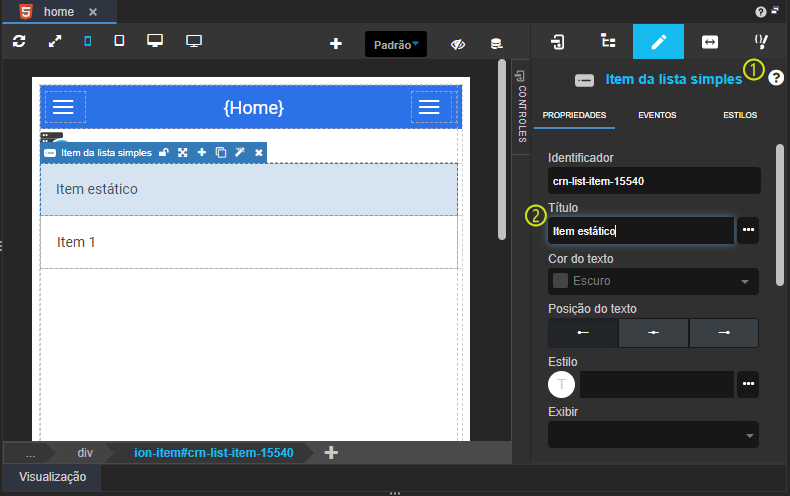Align text to the center position
This screenshot has height=496, width=790.
(x=653, y=333)
